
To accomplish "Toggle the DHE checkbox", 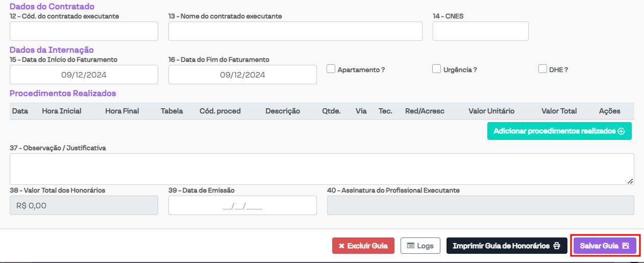I will [x=542, y=69].
